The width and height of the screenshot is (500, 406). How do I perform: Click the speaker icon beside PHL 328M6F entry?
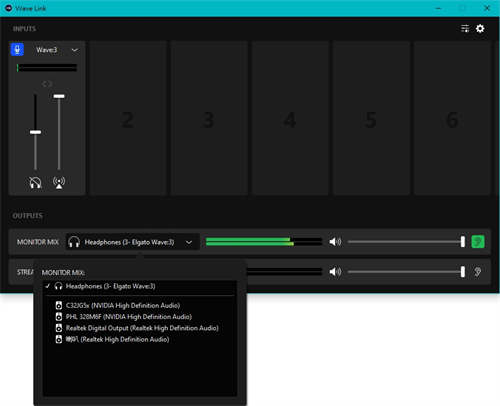click(x=59, y=317)
